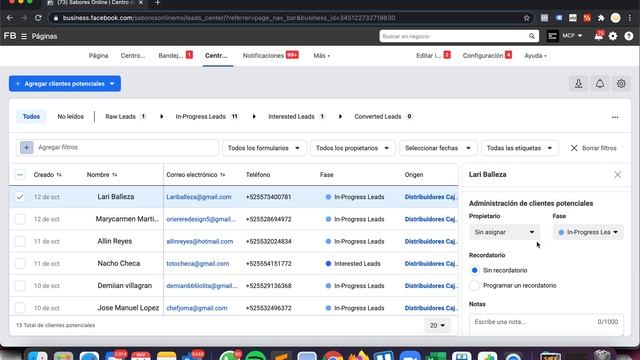
Task: Open the leads notification bell icon
Action: [x=600, y=84]
